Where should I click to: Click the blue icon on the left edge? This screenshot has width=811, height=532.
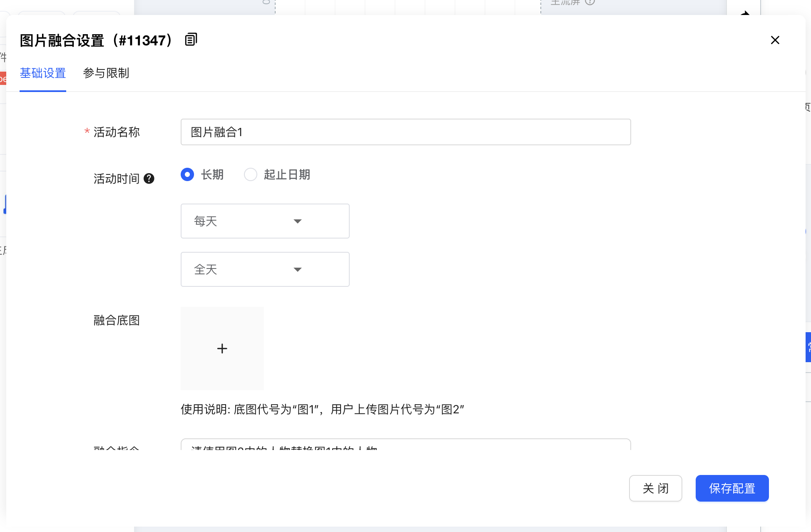coord(5,204)
